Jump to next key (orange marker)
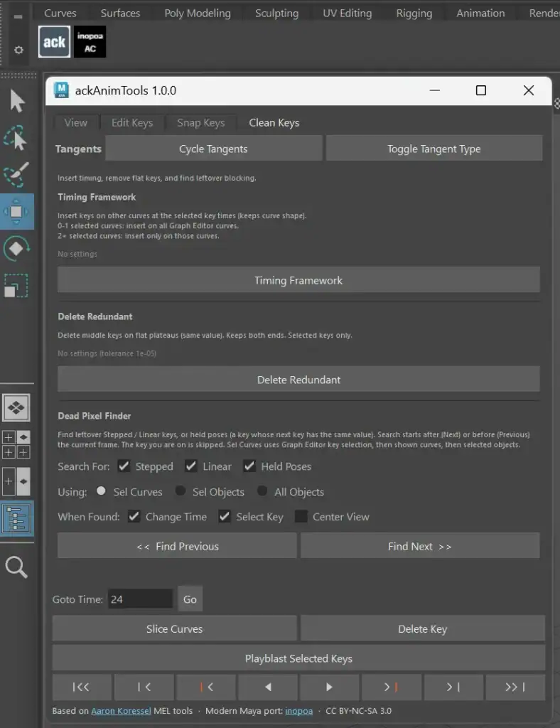 (x=391, y=687)
